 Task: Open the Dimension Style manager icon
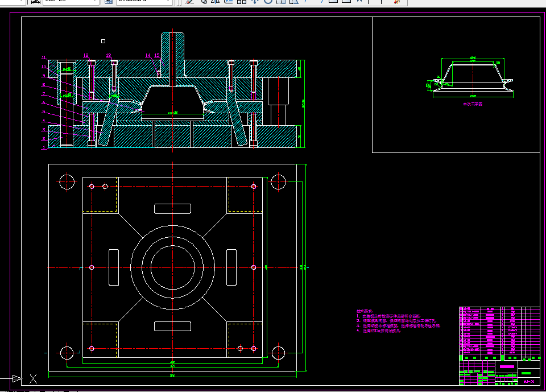click(35, 2)
